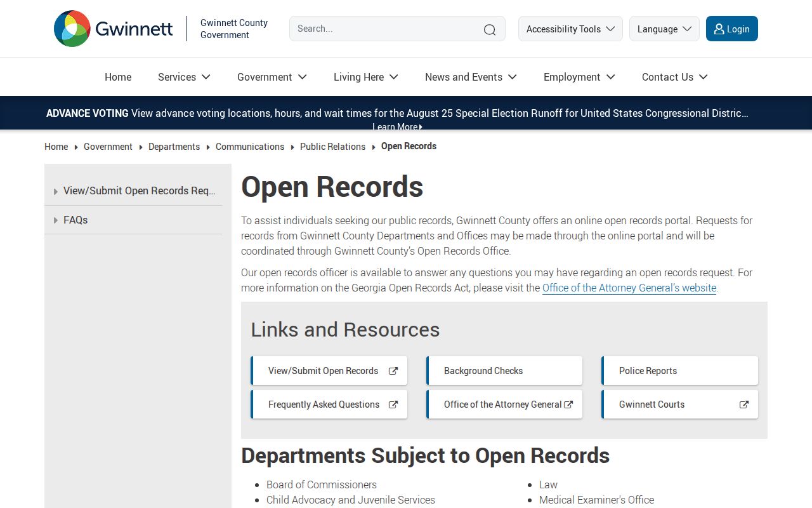The image size is (812, 508).
Task: Open the Background Checks resource link
Action: (504, 371)
